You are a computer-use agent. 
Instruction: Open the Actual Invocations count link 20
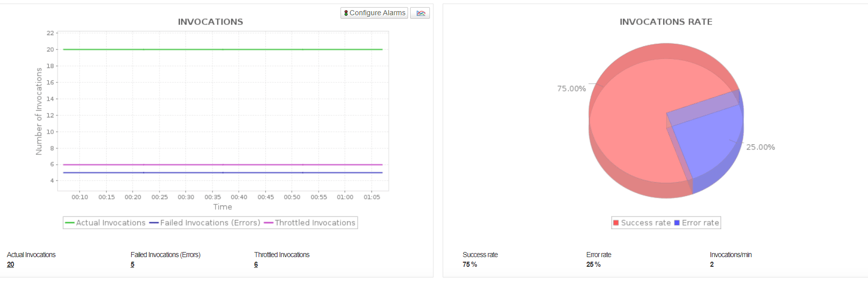coord(11,265)
